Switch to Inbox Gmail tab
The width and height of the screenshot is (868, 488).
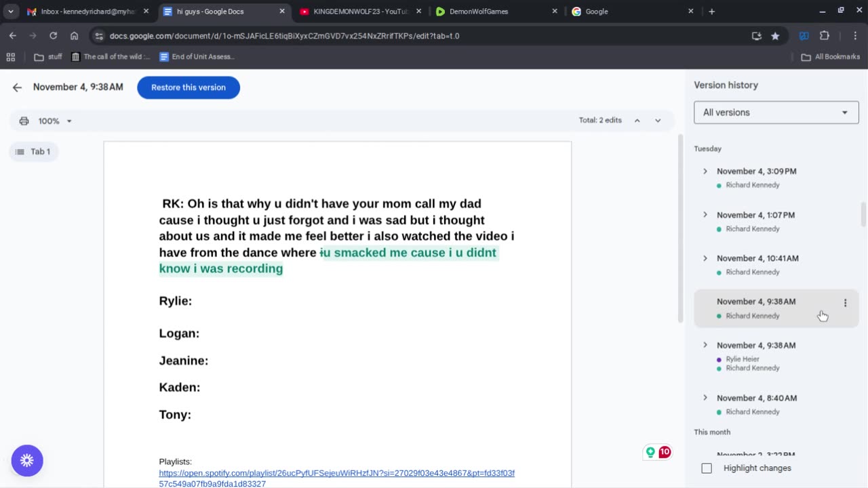(86, 12)
